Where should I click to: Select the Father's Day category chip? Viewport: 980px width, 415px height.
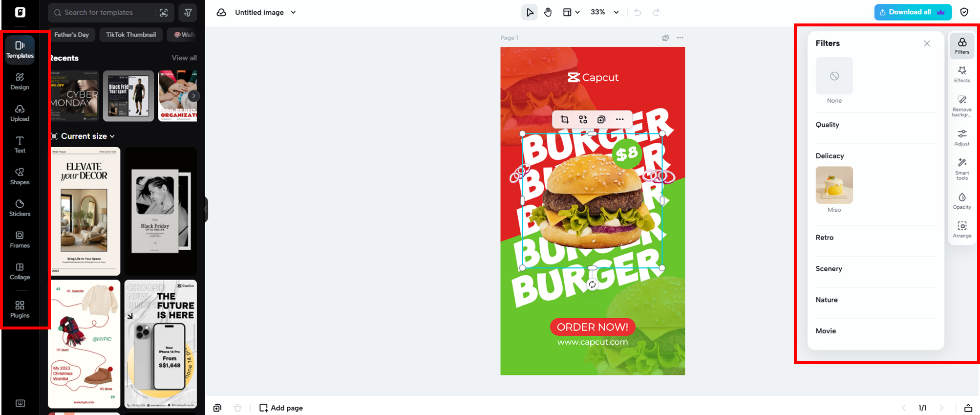pos(72,35)
